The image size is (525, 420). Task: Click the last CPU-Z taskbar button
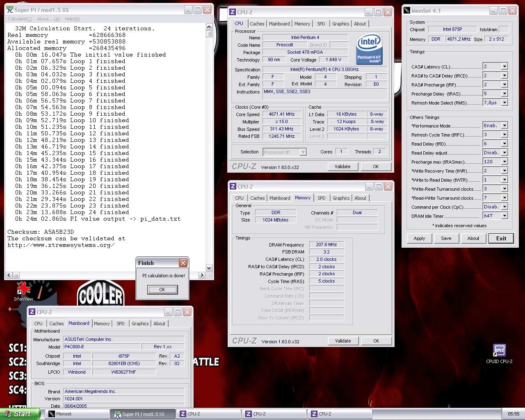point(339,414)
